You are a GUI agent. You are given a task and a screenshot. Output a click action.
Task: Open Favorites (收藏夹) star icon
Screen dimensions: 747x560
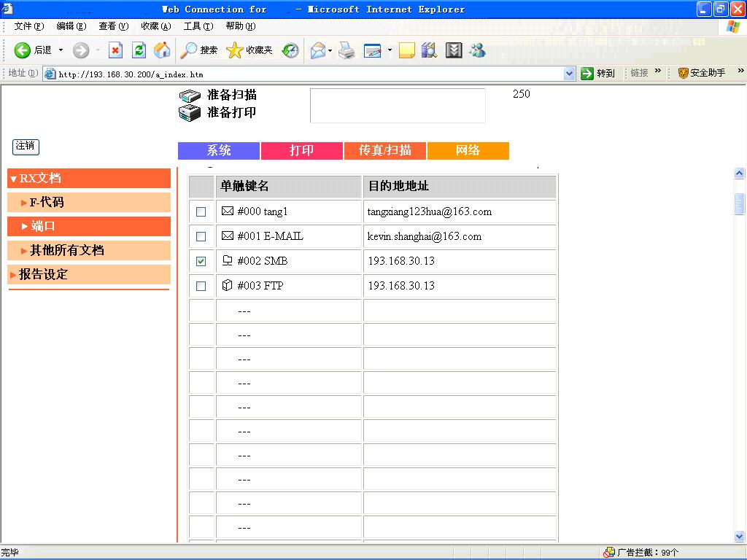[x=249, y=50]
